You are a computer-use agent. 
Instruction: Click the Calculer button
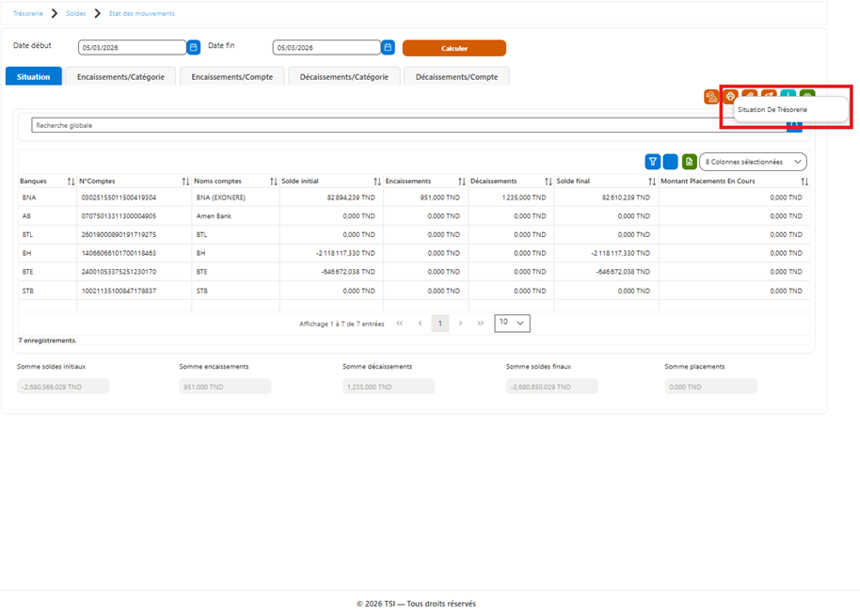(454, 48)
